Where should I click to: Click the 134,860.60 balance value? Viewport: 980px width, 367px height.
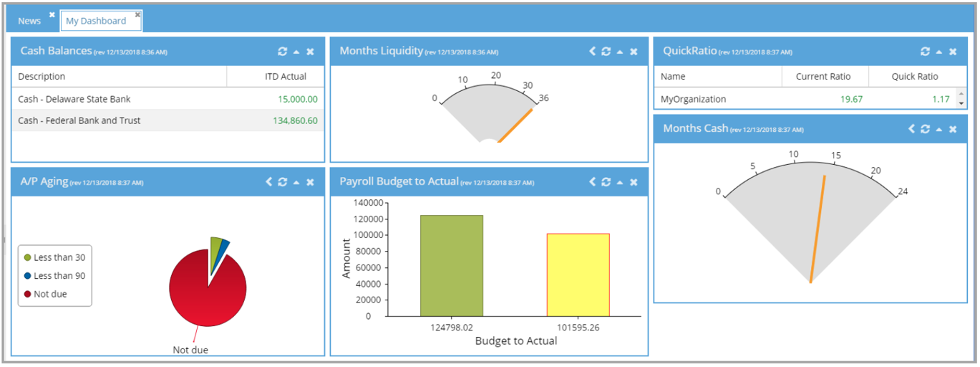coord(295,120)
